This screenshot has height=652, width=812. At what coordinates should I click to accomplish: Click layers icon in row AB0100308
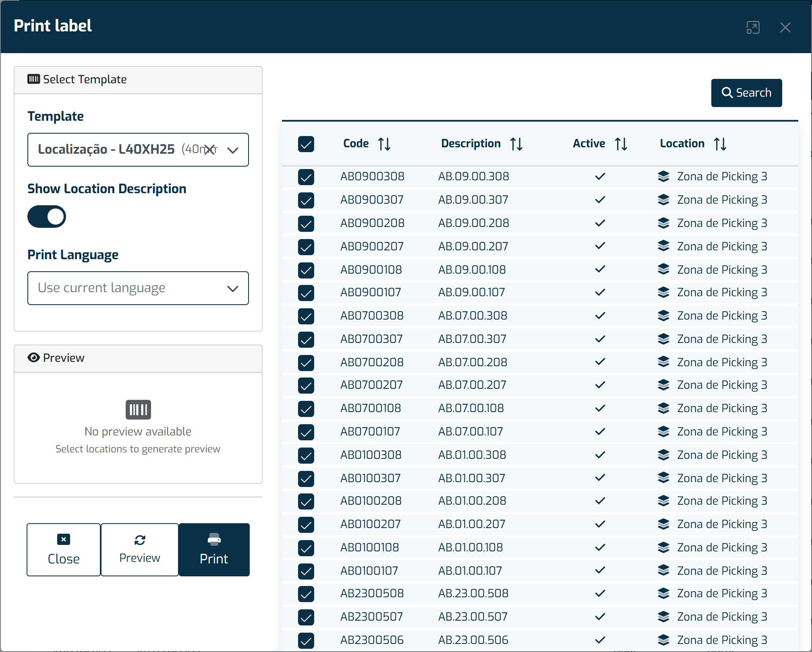click(x=663, y=455)
